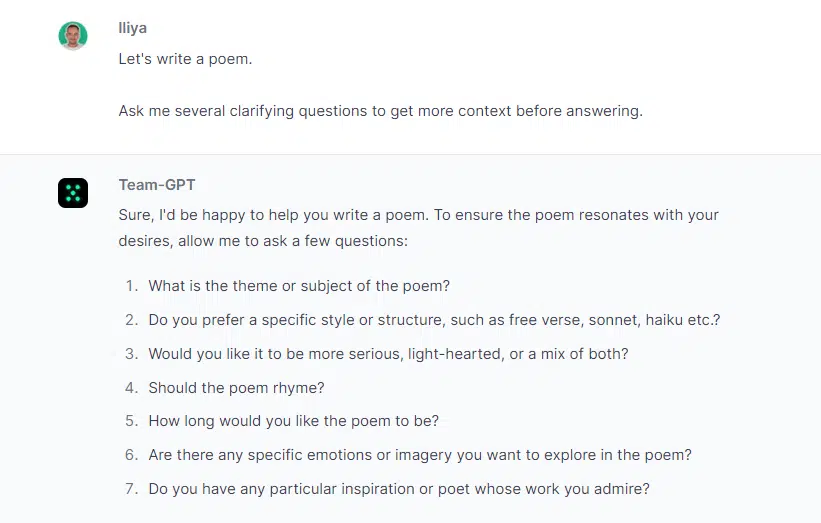This screenshot has height=523, width=821.
Task: Click the "Let's write a poem." message
Action: [x=185, y=59]
